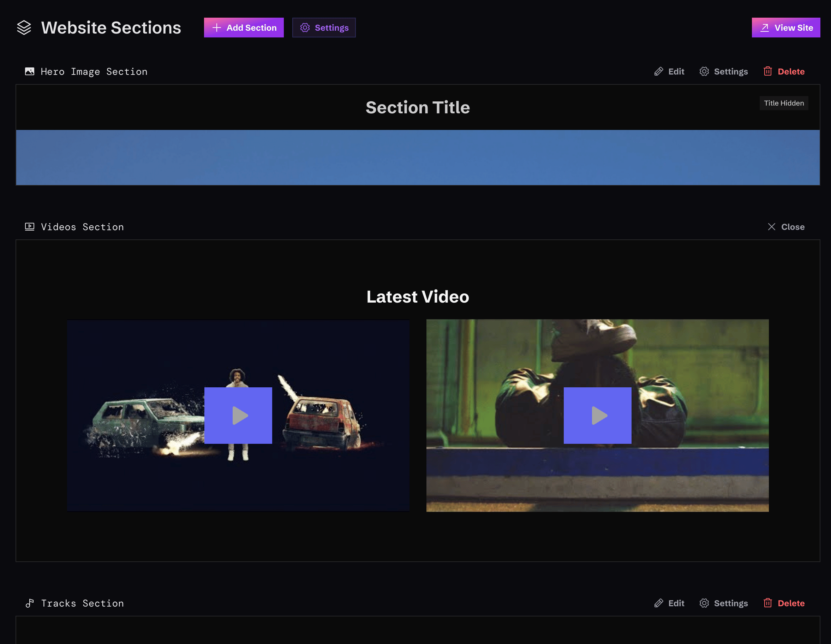Viewport: 831px width, 644px height.
Task: Close the Videos Section editor
Action: click(786, 227)
